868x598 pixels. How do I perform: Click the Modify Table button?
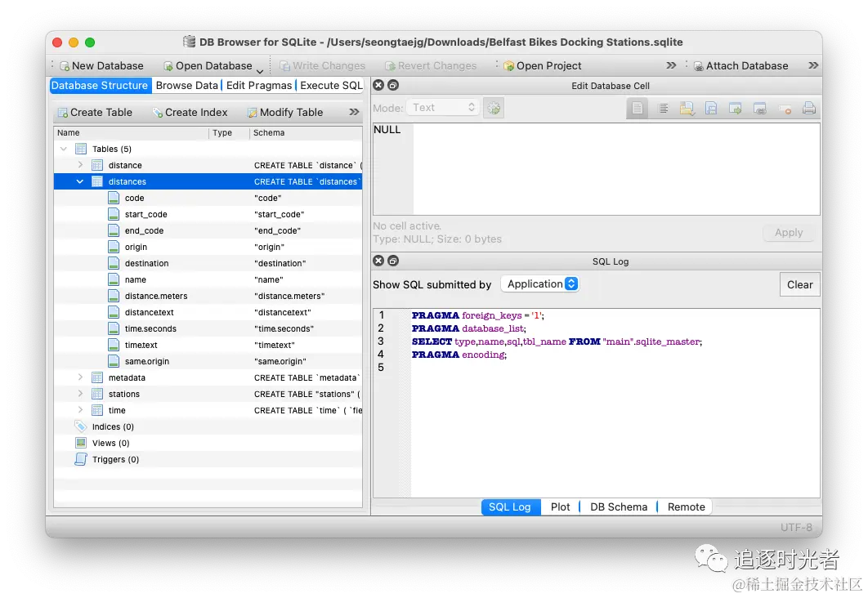(x=285, y=112)
